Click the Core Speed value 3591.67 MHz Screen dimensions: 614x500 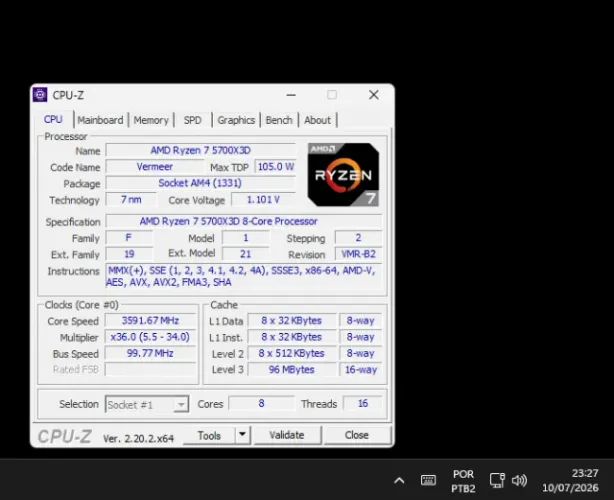pos(150,321)
